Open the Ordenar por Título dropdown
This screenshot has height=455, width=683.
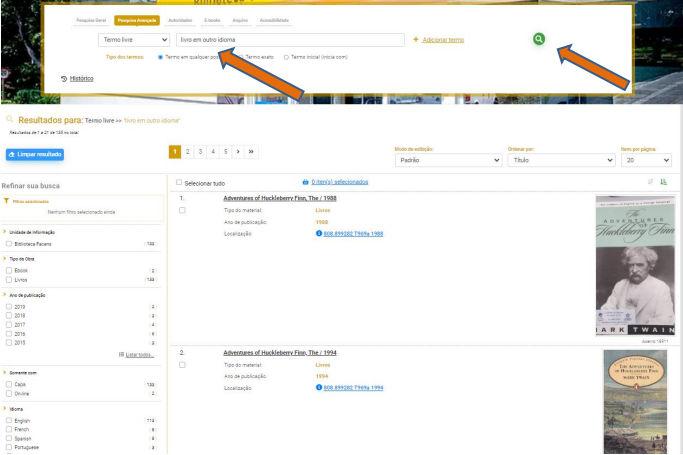(561, 160)
